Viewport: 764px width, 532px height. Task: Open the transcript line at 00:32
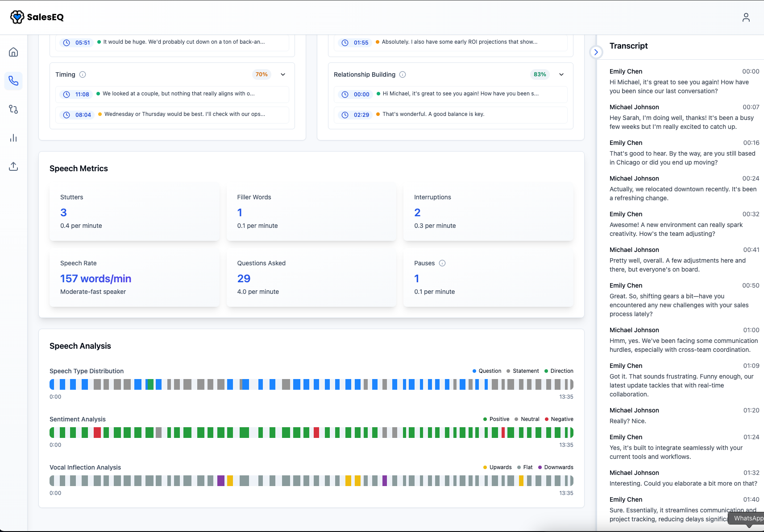click(685, 224)
